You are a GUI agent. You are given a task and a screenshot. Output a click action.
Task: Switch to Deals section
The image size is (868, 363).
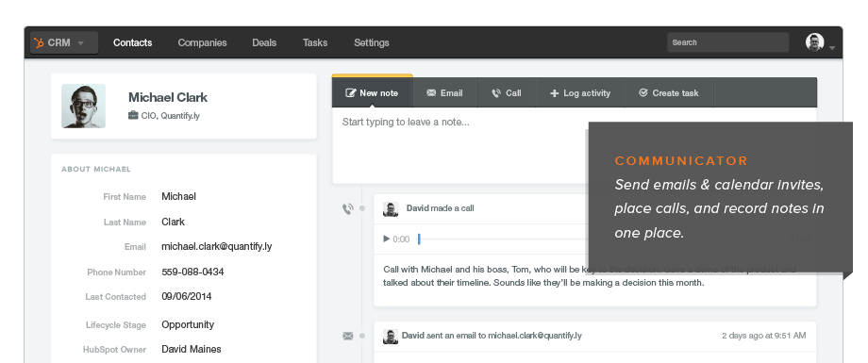click(264, 42)
